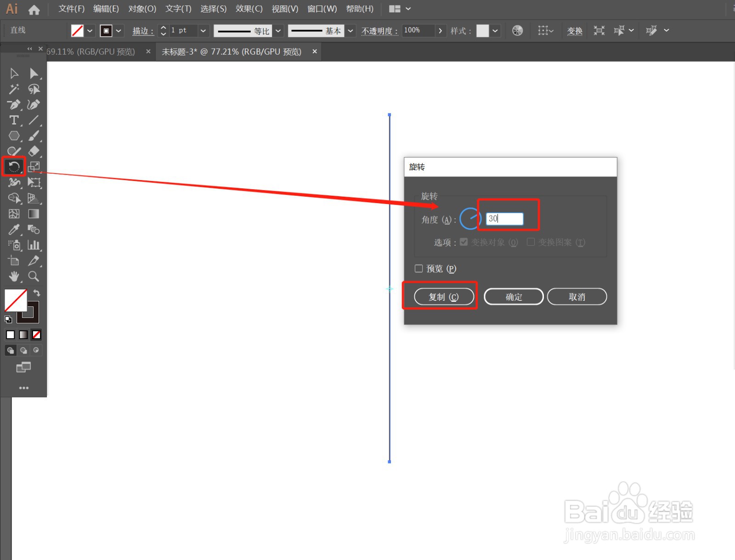The image size is (735, 560).
Task: Change screen mode icon in toolbar
Action: click(23, 367)
